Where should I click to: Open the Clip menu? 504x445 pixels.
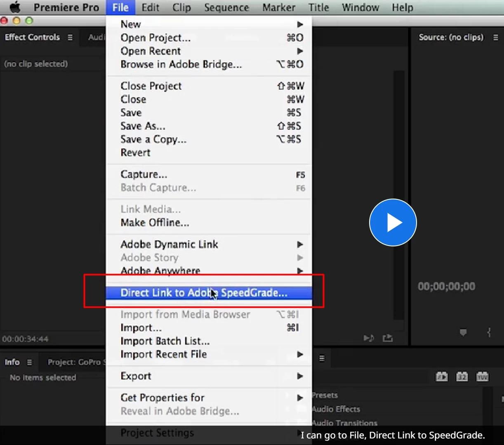181,7
